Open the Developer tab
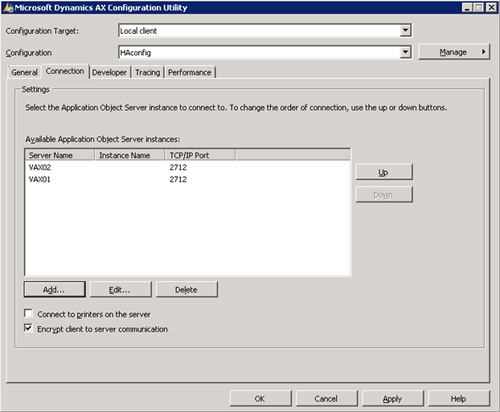 tap(109, 72)
